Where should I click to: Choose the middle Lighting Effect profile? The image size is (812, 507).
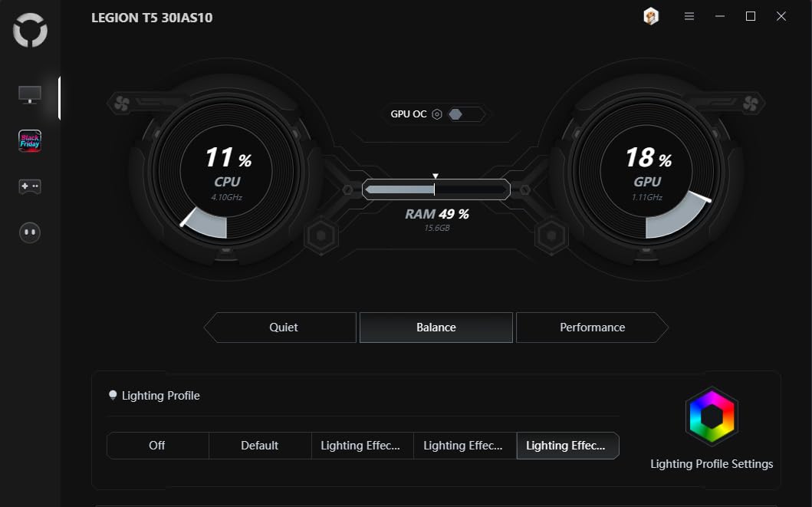[x=465, y=446]
